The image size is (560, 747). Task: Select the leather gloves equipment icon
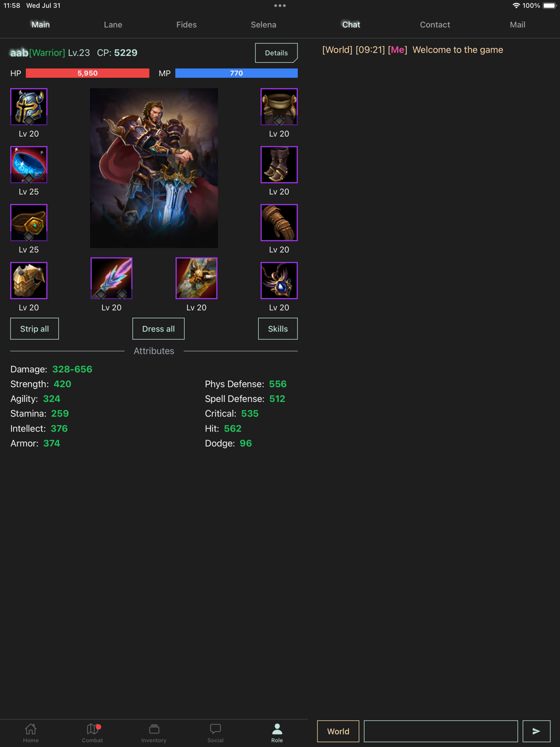point(279,222)
